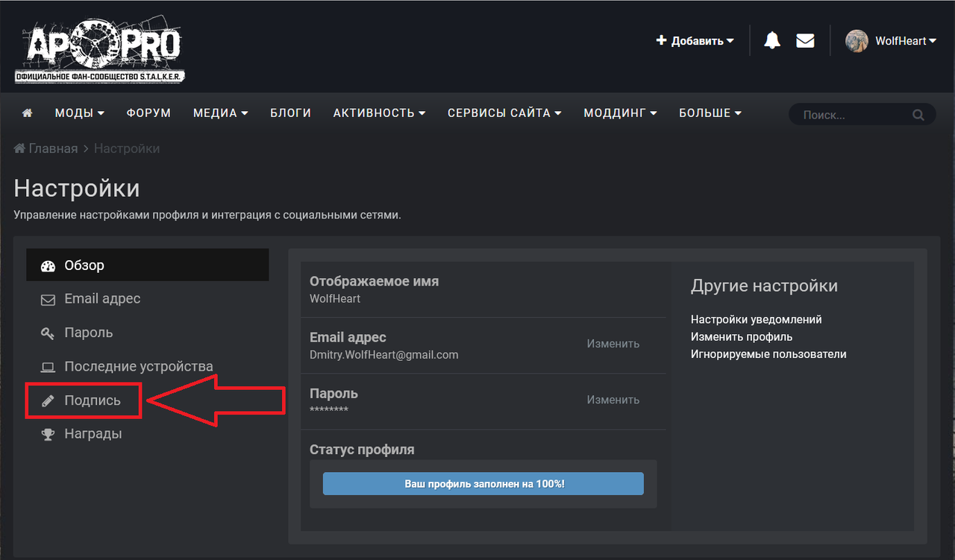This screenshot has height=560, width=955.
Task: Open Настройки уведомлений link
Action: (756, 319)
